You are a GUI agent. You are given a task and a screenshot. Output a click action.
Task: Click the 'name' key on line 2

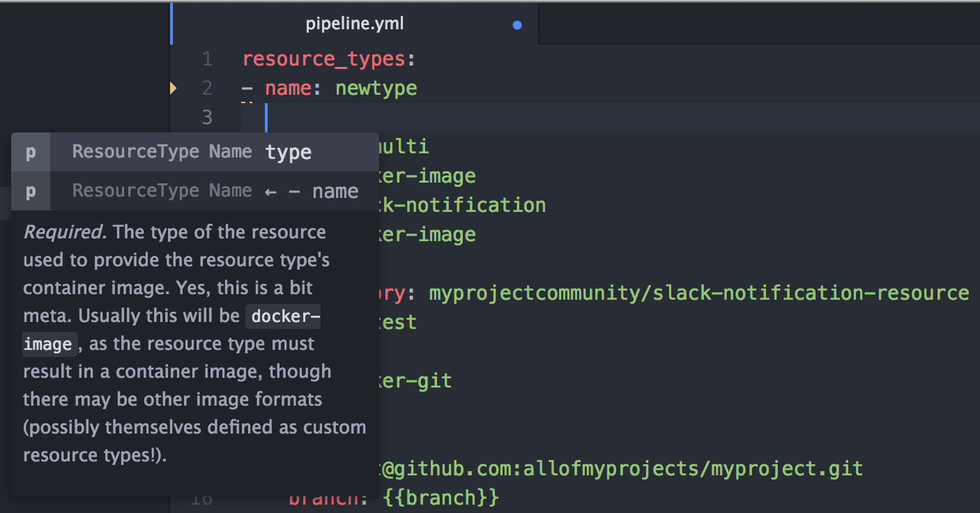(289, 89)
